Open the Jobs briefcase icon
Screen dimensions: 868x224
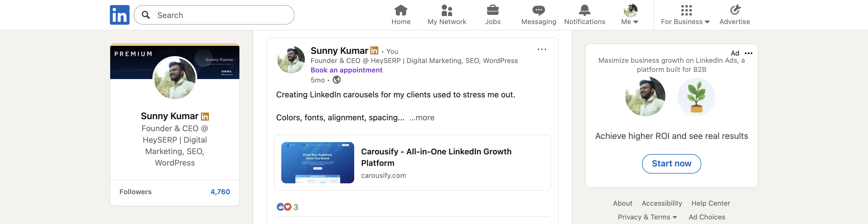point(493,10)
